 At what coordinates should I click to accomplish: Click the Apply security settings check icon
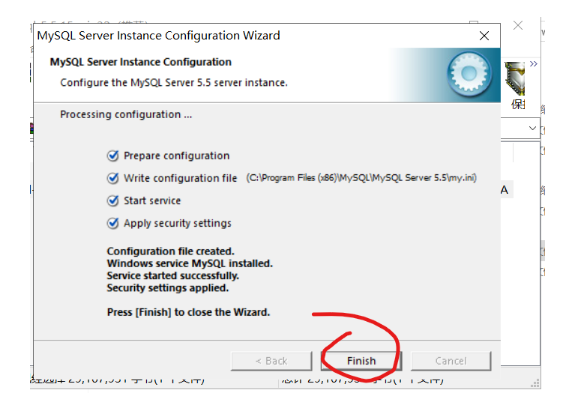113,223
